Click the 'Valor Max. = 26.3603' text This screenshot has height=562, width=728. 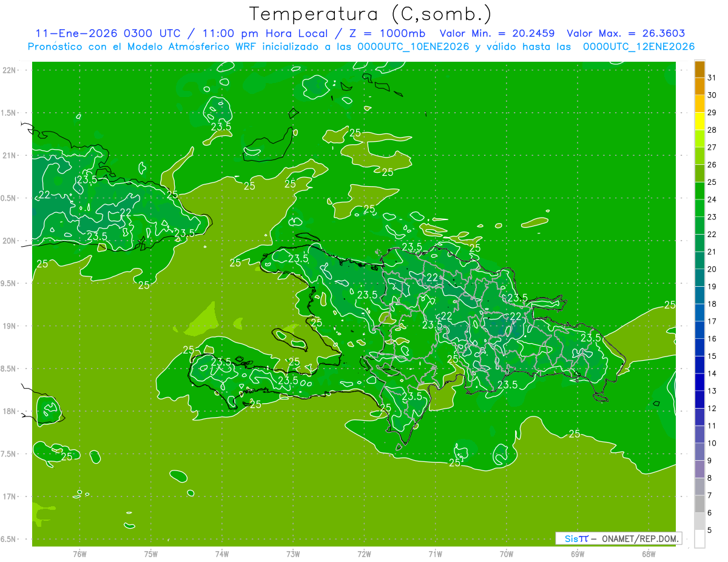tap(626, 34)
